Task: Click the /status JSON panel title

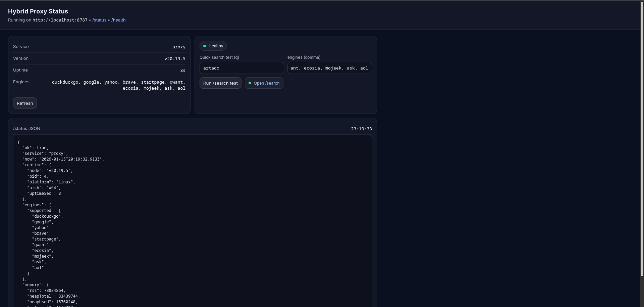Action: pyautogui.click(x=26, y=129)
